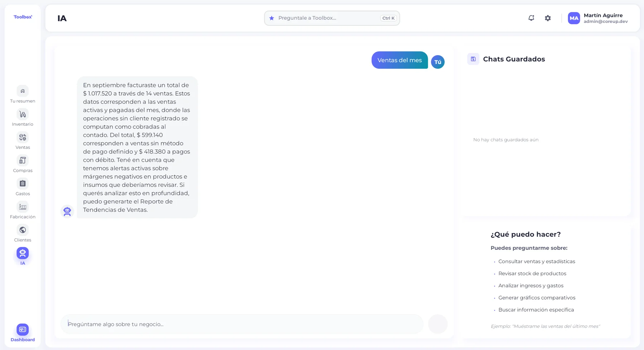The width and height of the screenshot is (644, 350).
Task: Open the Ventas sidebar icon
Action: coord(23,137)
